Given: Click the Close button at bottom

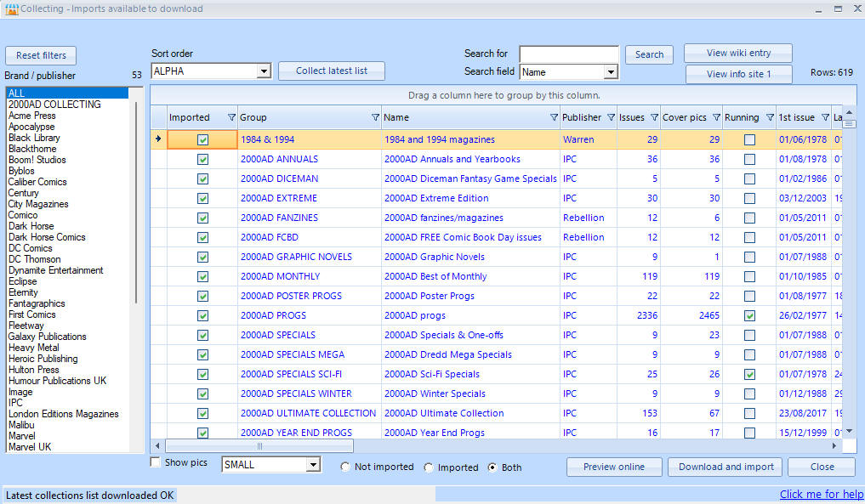Looking at the screenshot, I should (x=822, y=467).
